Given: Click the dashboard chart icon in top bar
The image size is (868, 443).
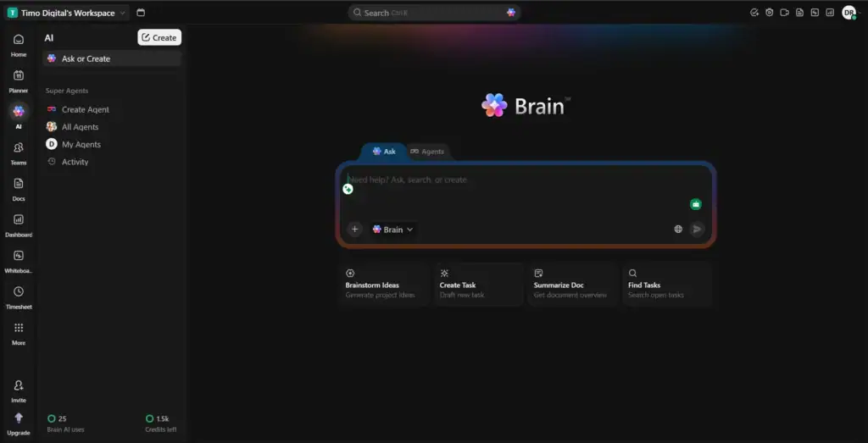Looking at the screenshot, I should (830, 12).
